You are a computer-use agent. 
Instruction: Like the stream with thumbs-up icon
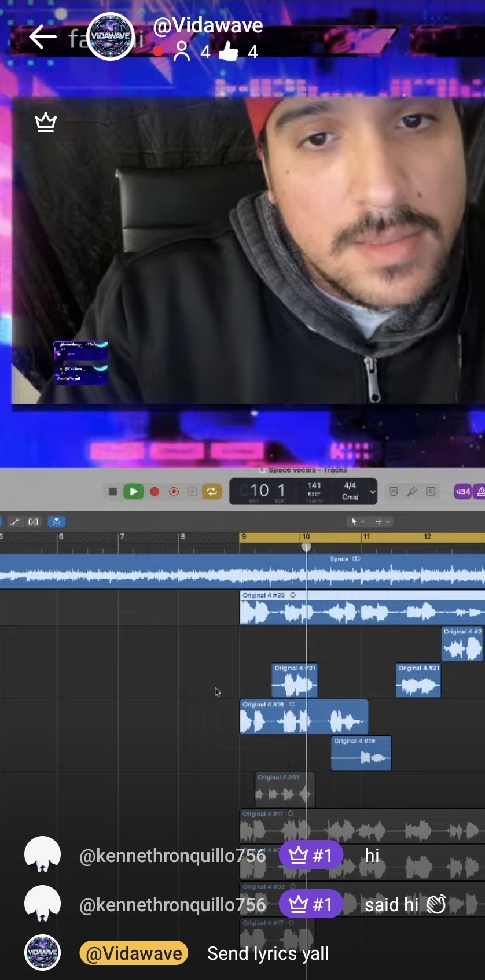coord(229,51)
